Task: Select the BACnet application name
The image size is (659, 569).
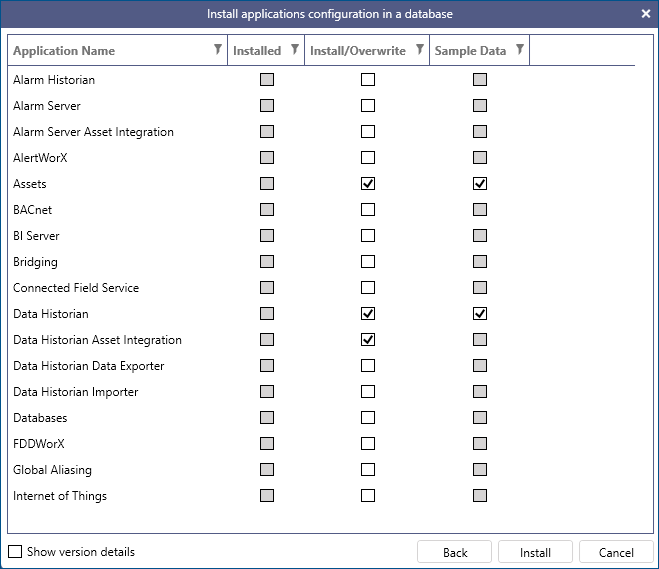Action: 32,210
